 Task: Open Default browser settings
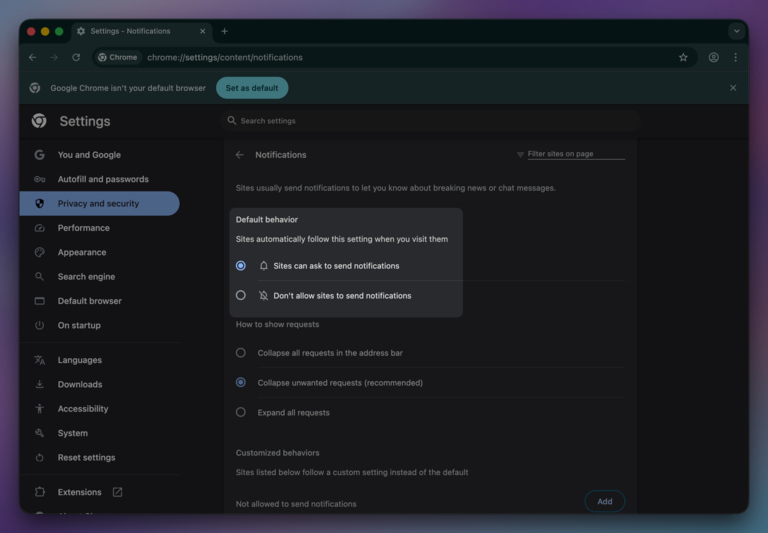tap(90, 301)
